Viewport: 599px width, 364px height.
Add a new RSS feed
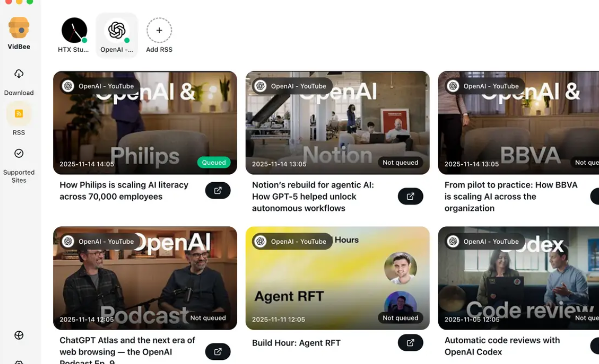pyautogui.click(x=159, y=35)
